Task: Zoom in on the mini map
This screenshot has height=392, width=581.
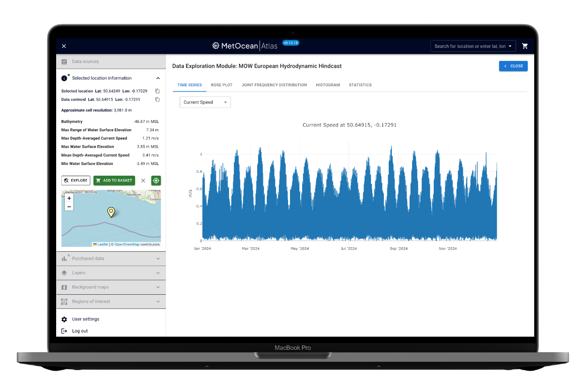Action: (x=69, y=198)
